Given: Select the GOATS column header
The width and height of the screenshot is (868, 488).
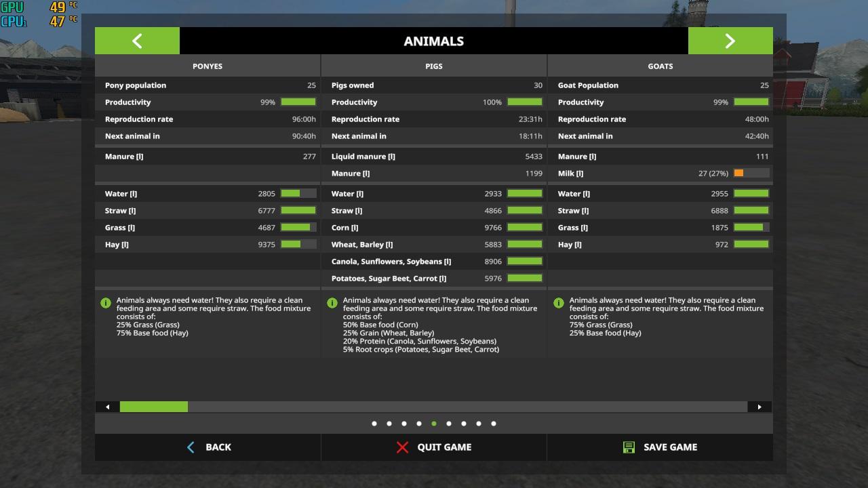Looking at the screenshot, I should click(660, 66).
